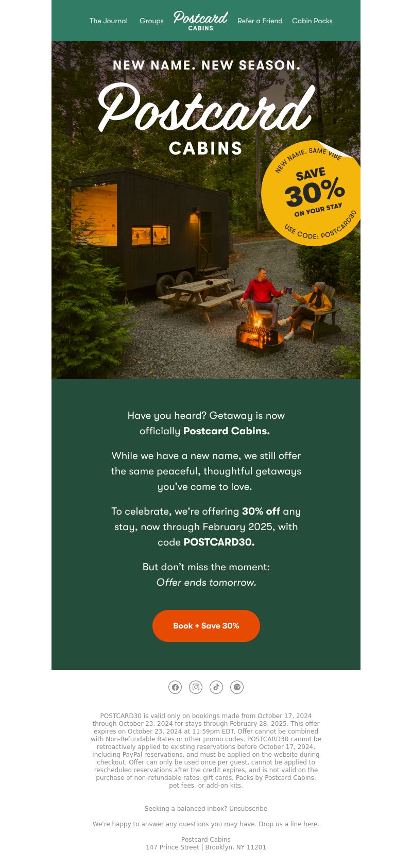Select Refer a Friend in navigation
Viewport: 412px width, 868px height.
point(260,21)
